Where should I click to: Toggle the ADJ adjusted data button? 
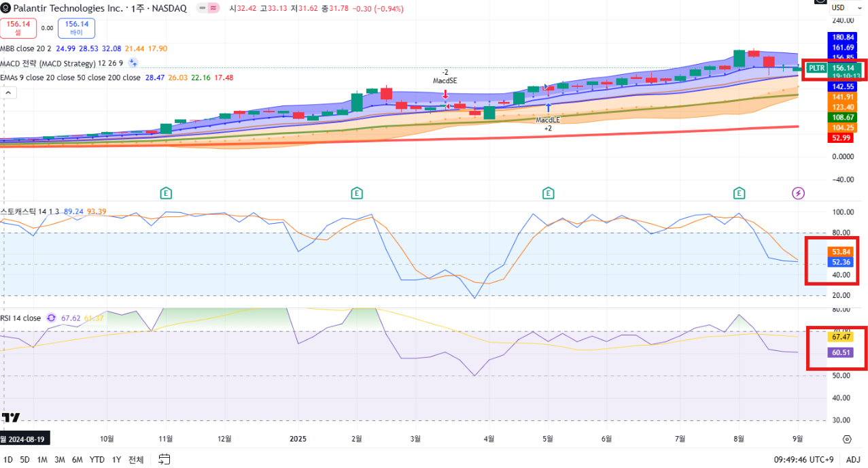pyautogui.click(x=853, y=460)
